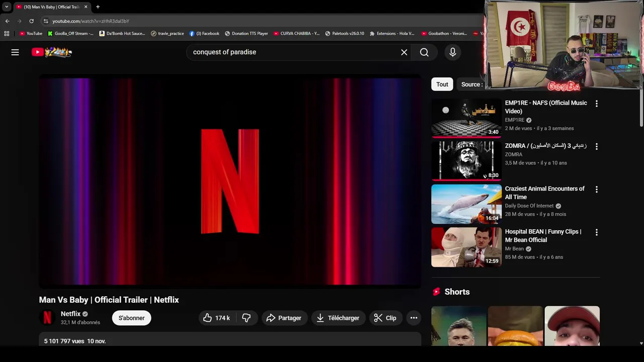Open the Extensions - Hola V bookmark
Screen dimensions: 644x362
pos(392,34)
